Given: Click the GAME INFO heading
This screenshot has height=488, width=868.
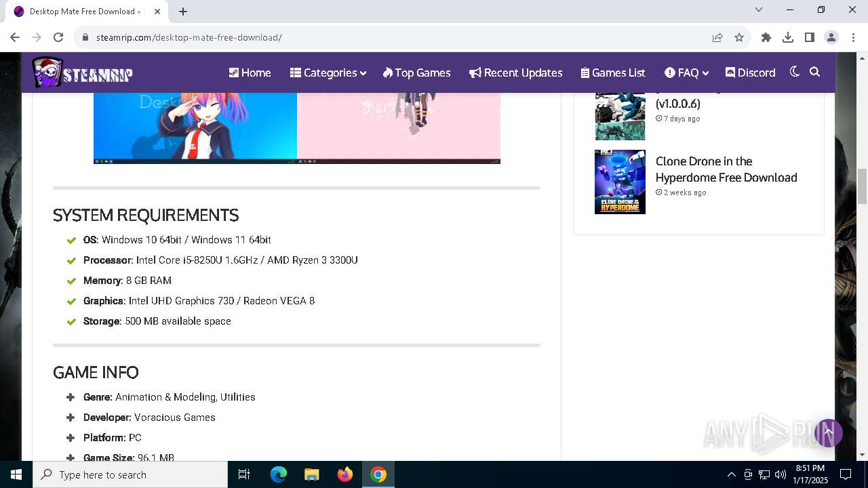Looking at the screenshot, I should [96, 373].
